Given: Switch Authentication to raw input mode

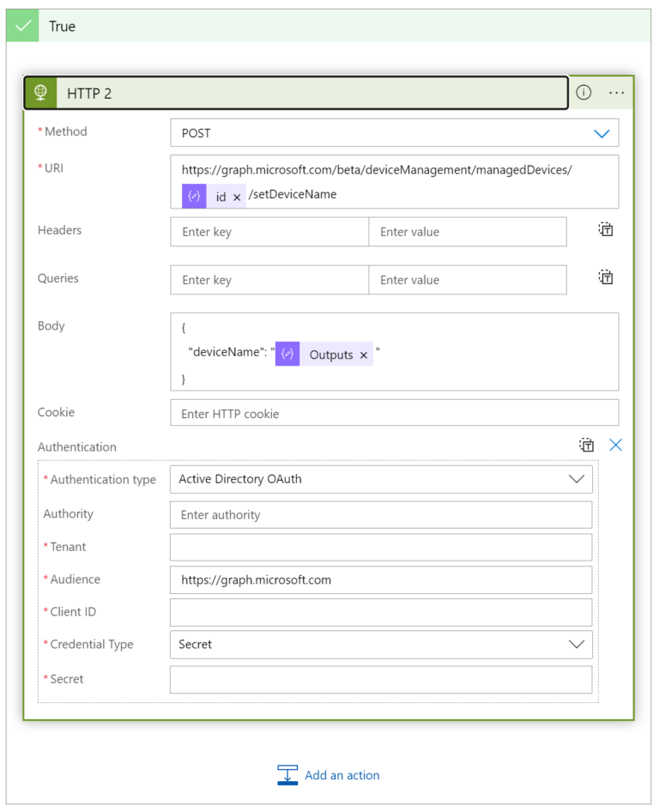Looking at the screenshot, I should coord(587,445).
